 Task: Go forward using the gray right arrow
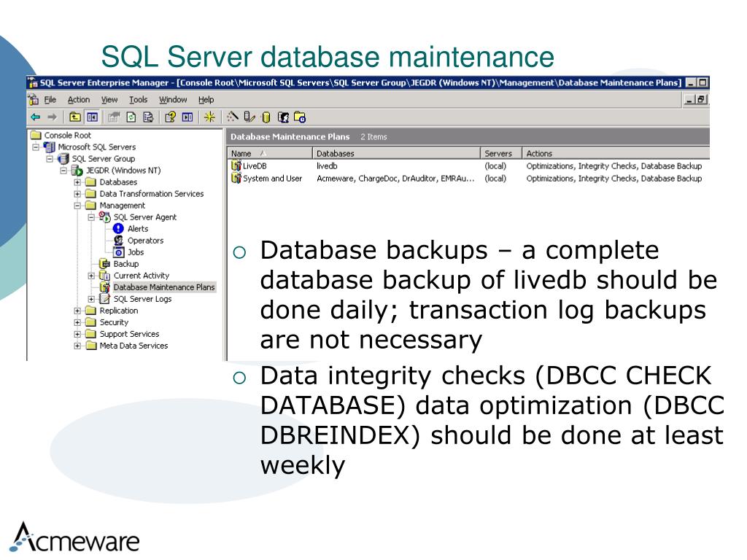click(x=52, y=117)
